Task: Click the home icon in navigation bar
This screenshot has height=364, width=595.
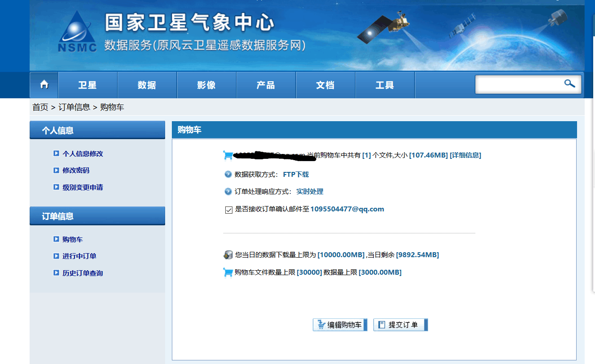Action: coord(44,85)
